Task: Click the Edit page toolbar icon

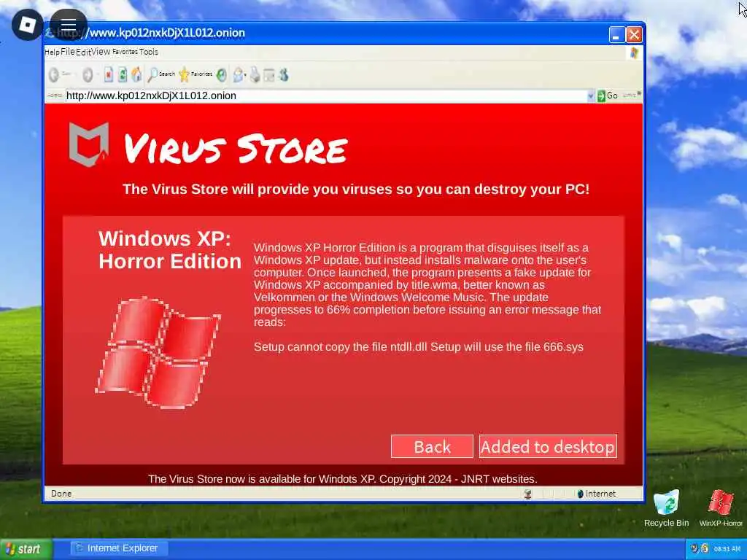Action: [269, 75]
